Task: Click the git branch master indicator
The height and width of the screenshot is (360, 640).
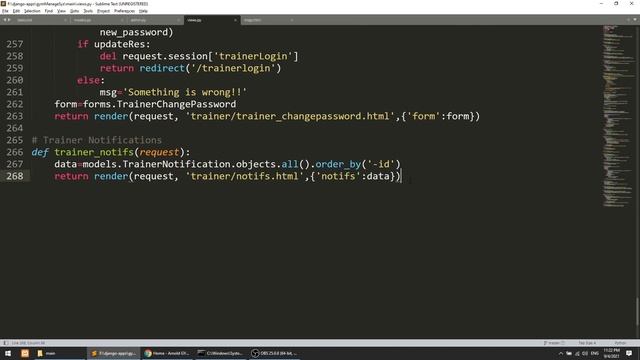Action: click(x=554, y=343)
